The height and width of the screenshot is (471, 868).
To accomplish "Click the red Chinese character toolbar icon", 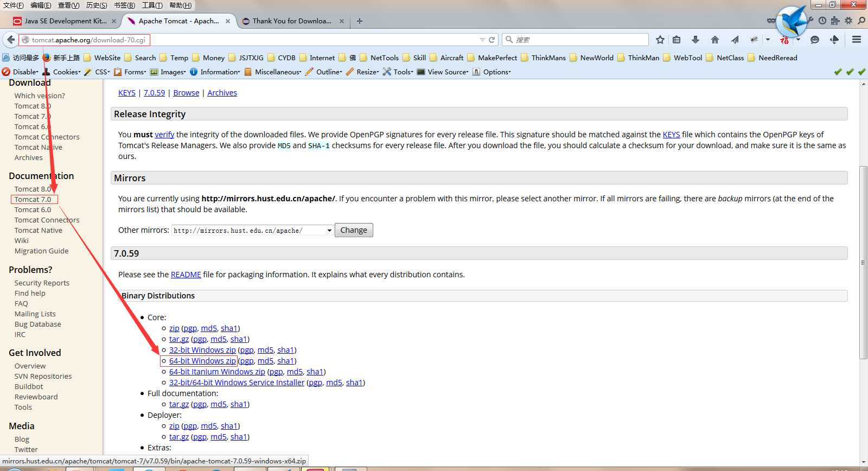I will click(784, 40).
